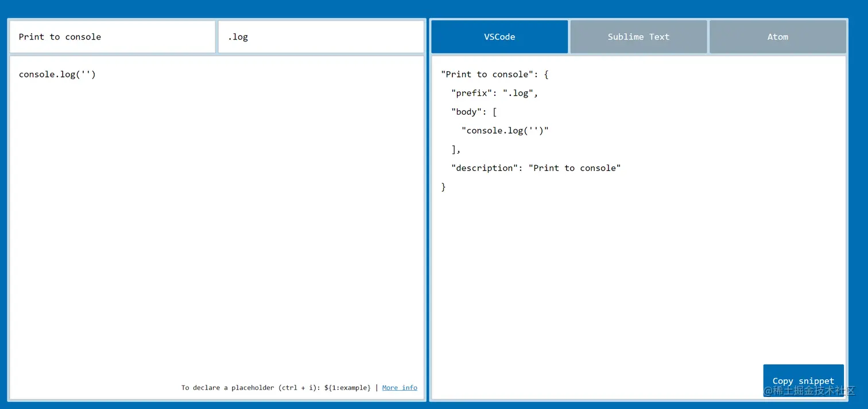Screen dimensions: 868x409
Task: Open the More info link
Action: [x=400, y=388]
